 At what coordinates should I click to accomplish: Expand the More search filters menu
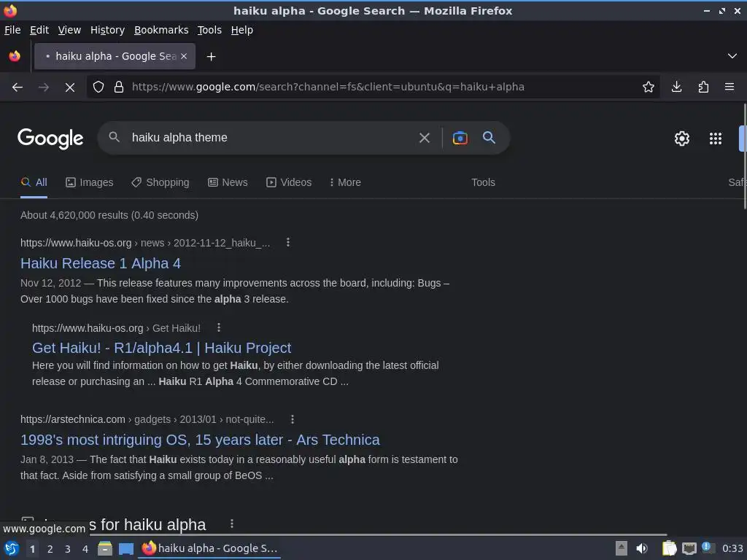(345, 182)
